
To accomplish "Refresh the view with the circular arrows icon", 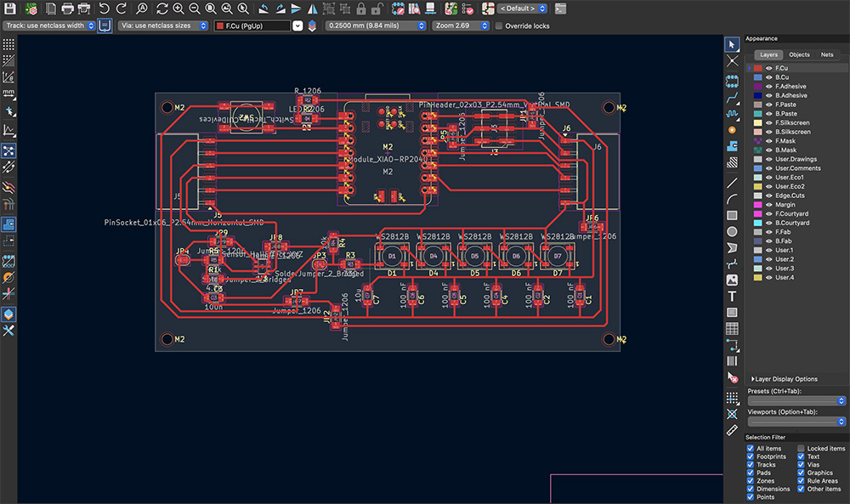I will [x=161, y=8].
